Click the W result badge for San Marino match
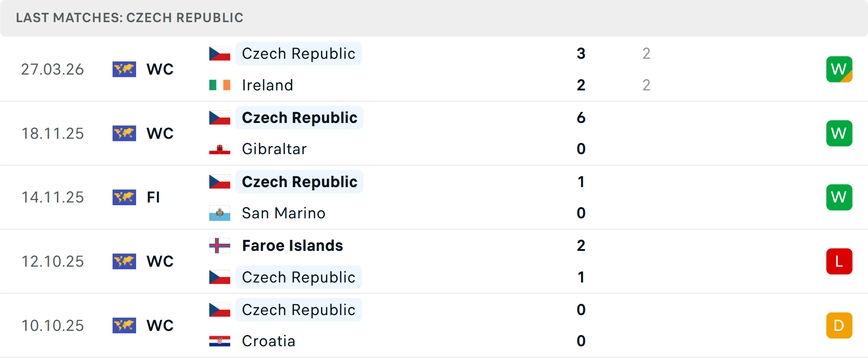Screen dimensions: 868x358 point(839,198)
